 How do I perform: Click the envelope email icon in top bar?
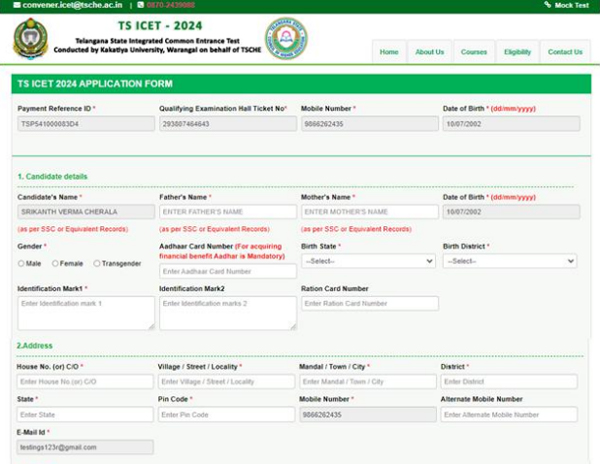pyautogui.click(x=17, y=5)
